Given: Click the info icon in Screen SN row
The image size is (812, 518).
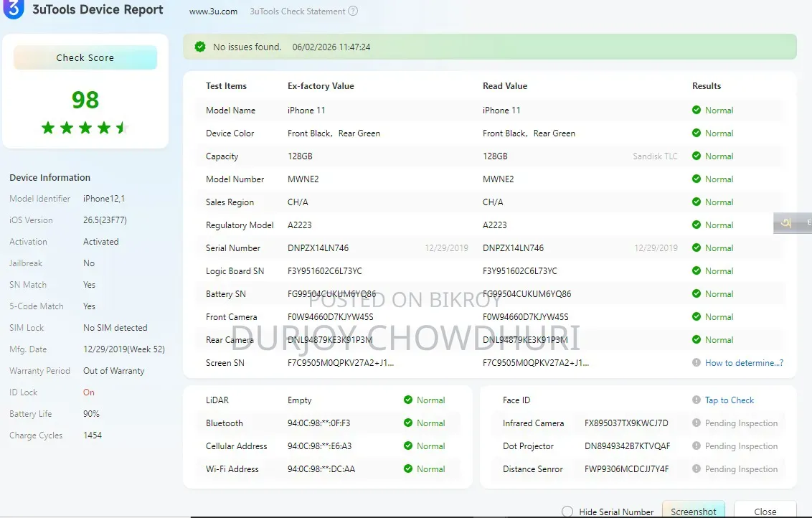Looking at the screenshot, I should (697, 362).
